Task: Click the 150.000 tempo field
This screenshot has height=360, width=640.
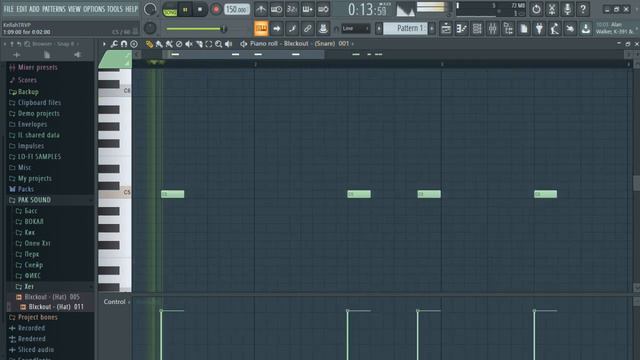Action: (x=237, y=9)
